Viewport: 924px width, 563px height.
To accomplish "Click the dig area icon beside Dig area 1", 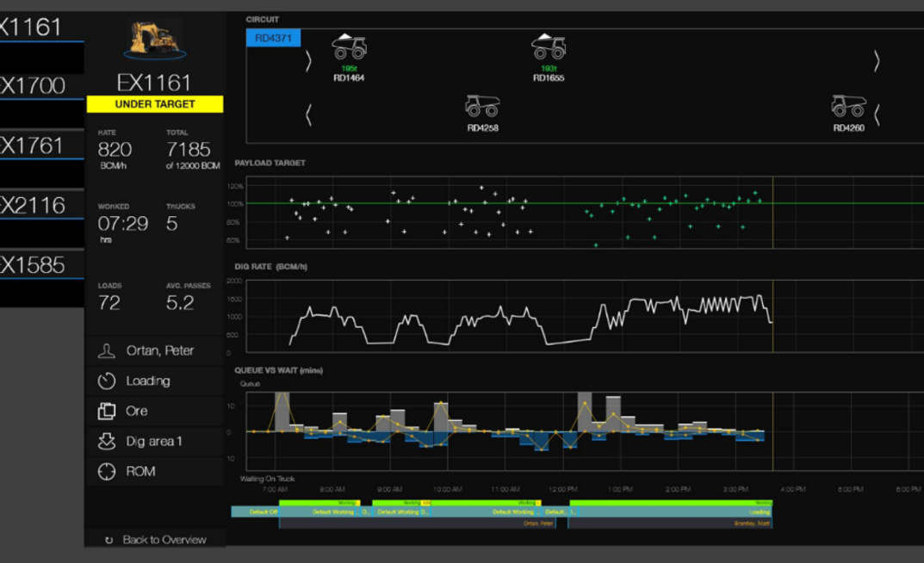I will coord(107,442).
